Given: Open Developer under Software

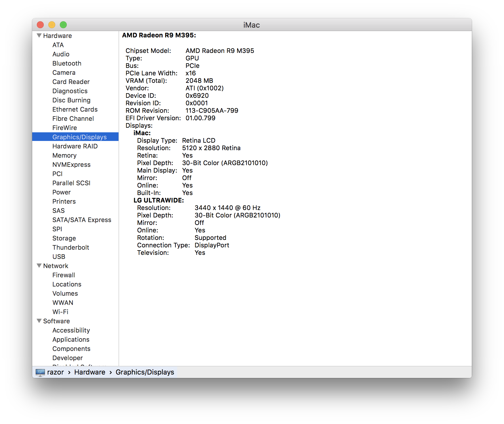Looking at the screenshot, I should (x=68, y=358).
